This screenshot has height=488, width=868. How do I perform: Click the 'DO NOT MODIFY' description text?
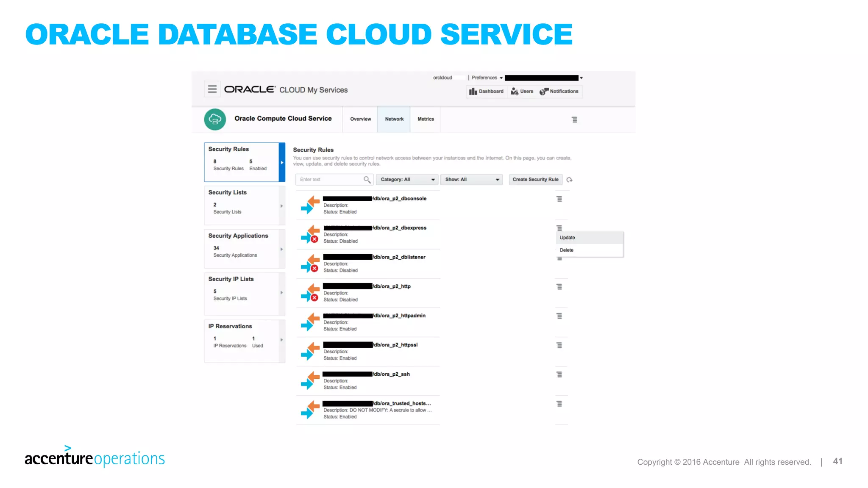coord(377,410)
